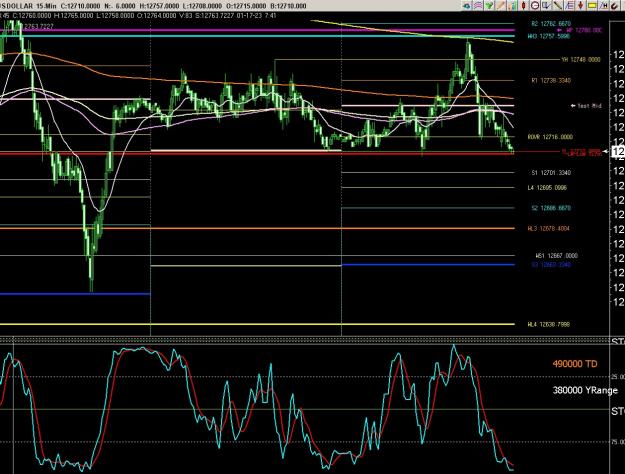Select the fan lines drawing tool icon

569,6
